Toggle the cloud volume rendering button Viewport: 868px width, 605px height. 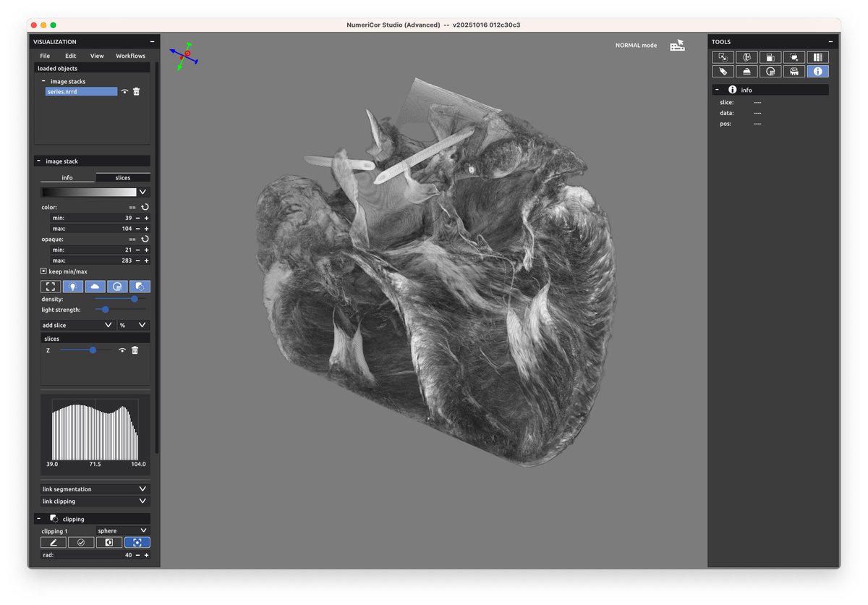(x=95, y=287)
